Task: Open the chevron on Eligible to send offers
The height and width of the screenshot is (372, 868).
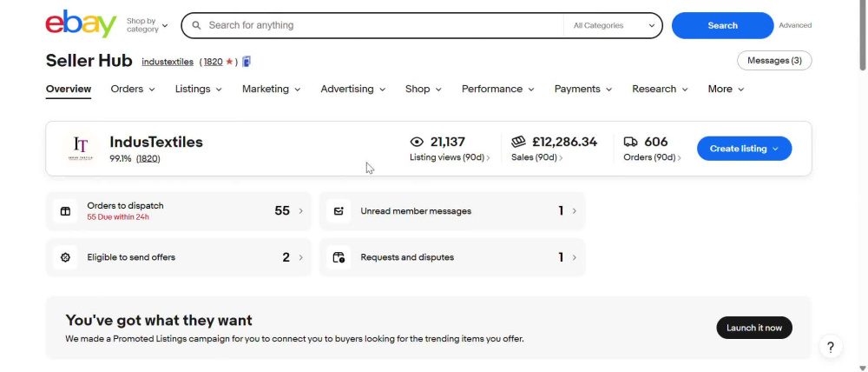Action: [300, 257]
